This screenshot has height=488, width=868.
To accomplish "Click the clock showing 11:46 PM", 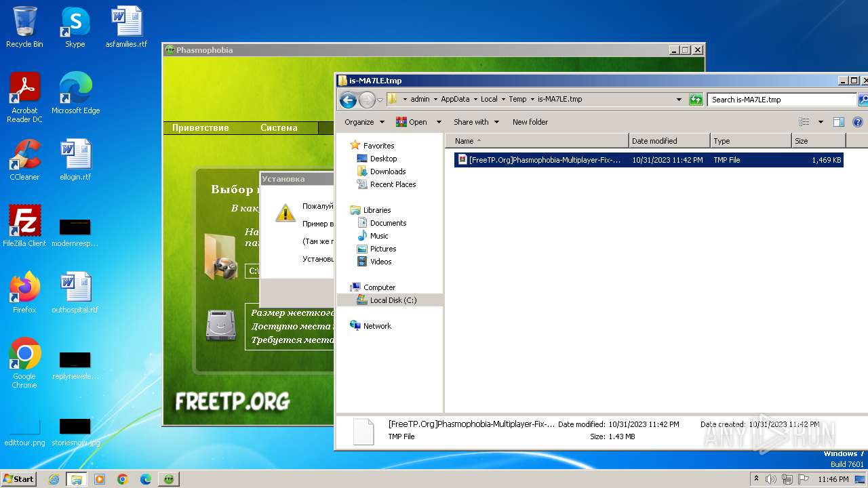I will click(833, 479).
